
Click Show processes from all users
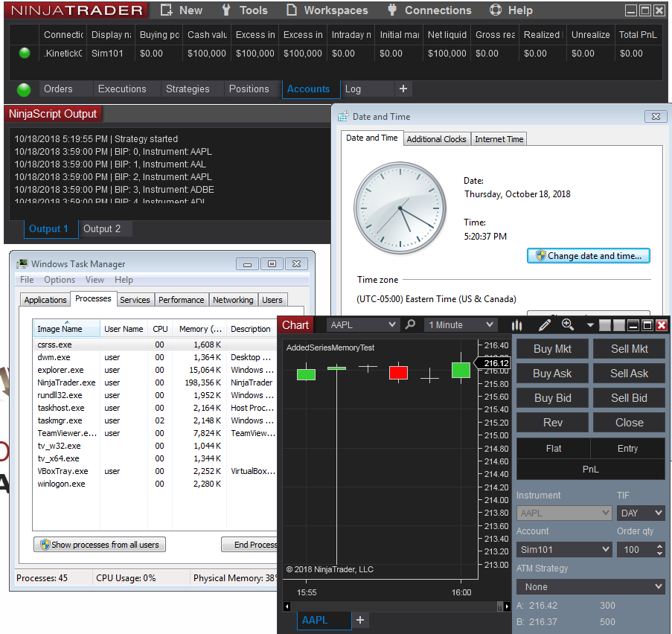[x=100, y=545]
